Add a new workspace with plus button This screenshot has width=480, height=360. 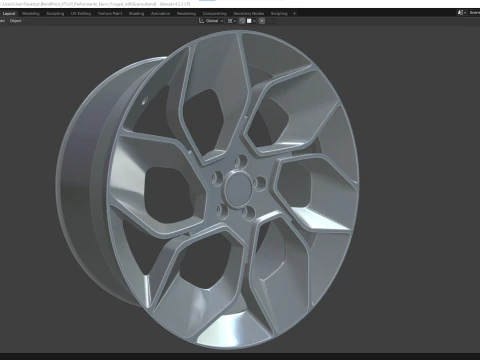[x=294, y=14]
